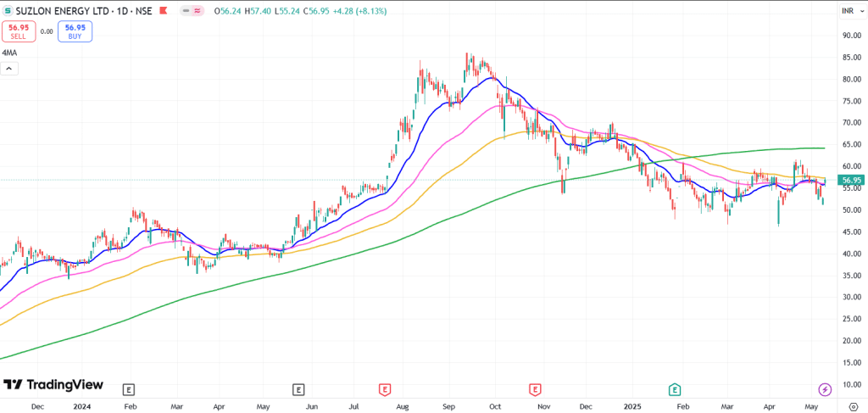This screenshot has width=868, height=413.
Task: Click the low value L55.24
Action: (286, 11)
